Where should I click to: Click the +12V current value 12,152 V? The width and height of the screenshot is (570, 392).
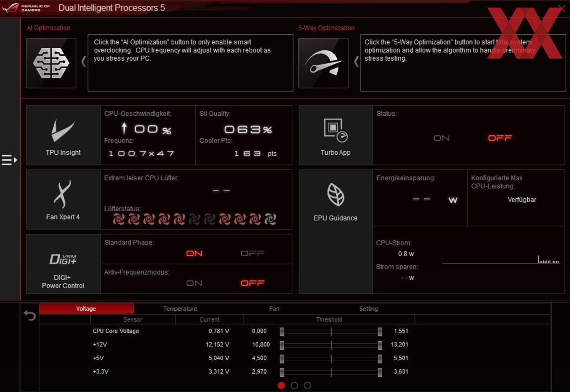point(218,344)
